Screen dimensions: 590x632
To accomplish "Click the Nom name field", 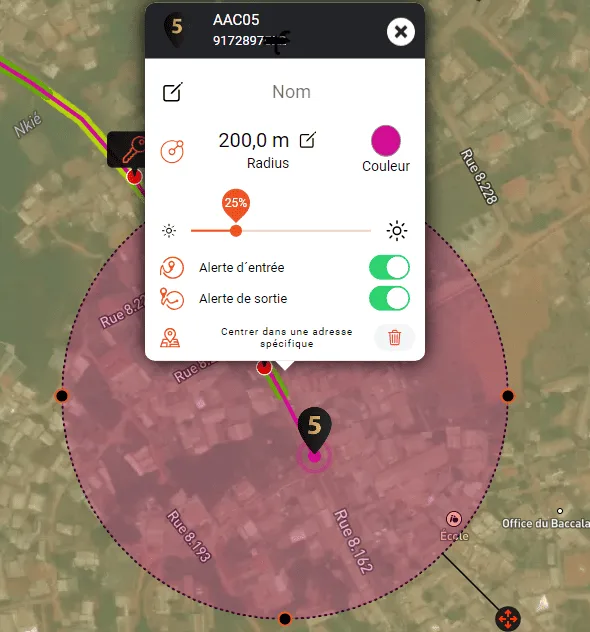I will [291, 92].
